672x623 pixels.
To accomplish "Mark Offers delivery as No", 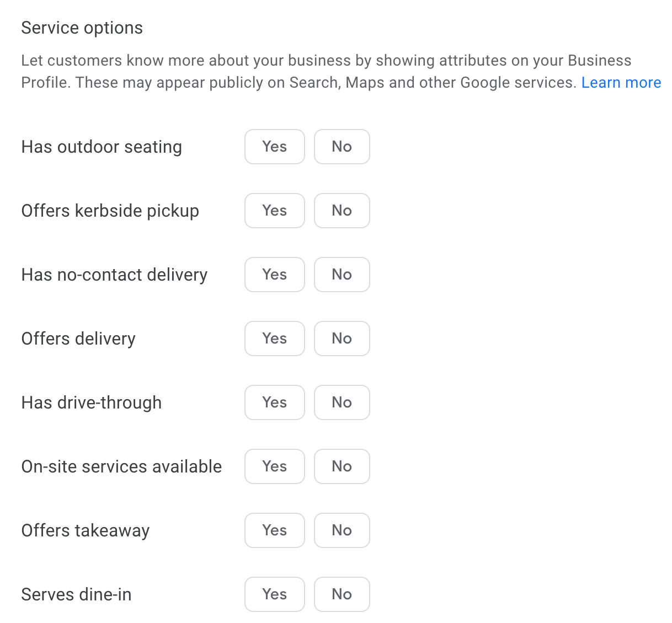I will (x=342, y=339).
